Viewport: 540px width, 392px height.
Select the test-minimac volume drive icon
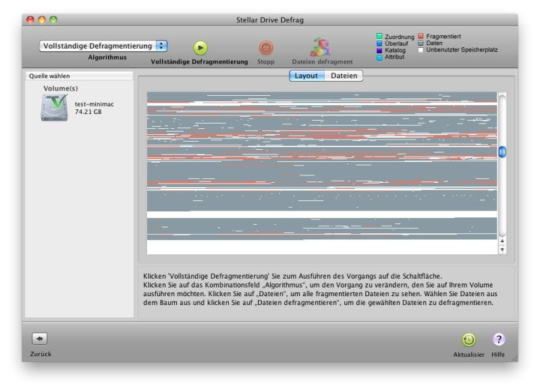pyautogui.click(x=55, y=108)
